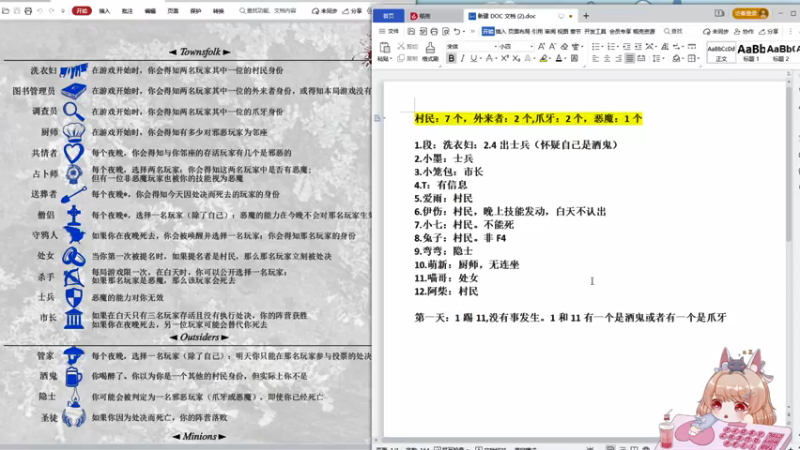Click 协作 collaborate button

point(744,32)
